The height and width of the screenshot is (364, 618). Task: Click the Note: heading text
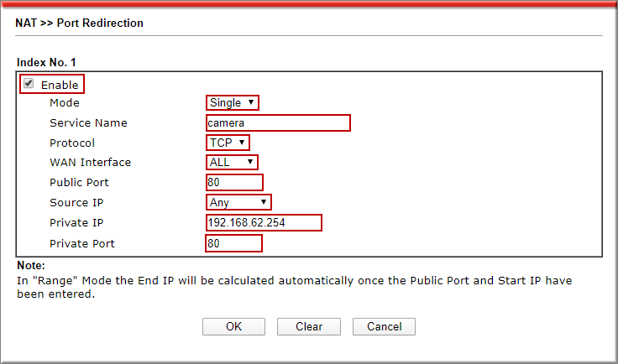[x=31, y=265]
